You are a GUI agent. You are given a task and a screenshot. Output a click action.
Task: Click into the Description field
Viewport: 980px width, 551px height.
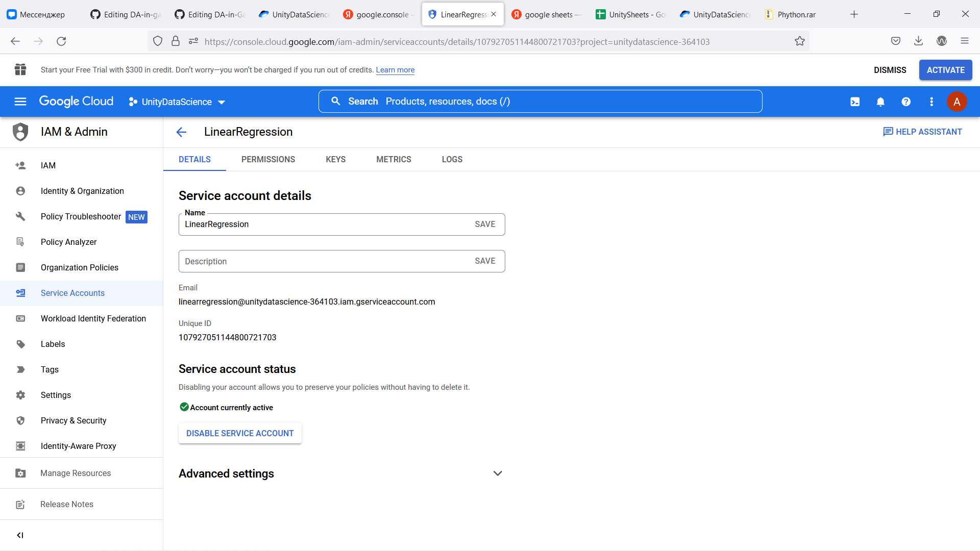tap(322, 261)
